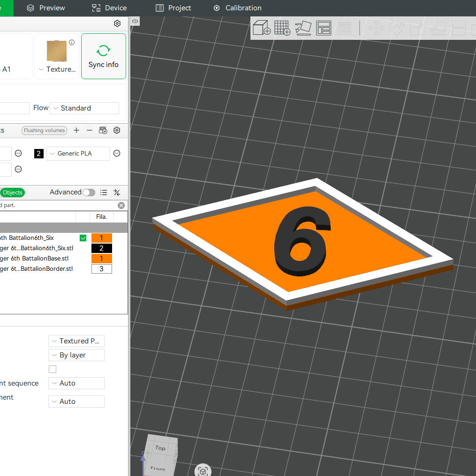Tick the empty checkbox below By layer
Screen dimensions: 476x476
[x=53, y=369]
